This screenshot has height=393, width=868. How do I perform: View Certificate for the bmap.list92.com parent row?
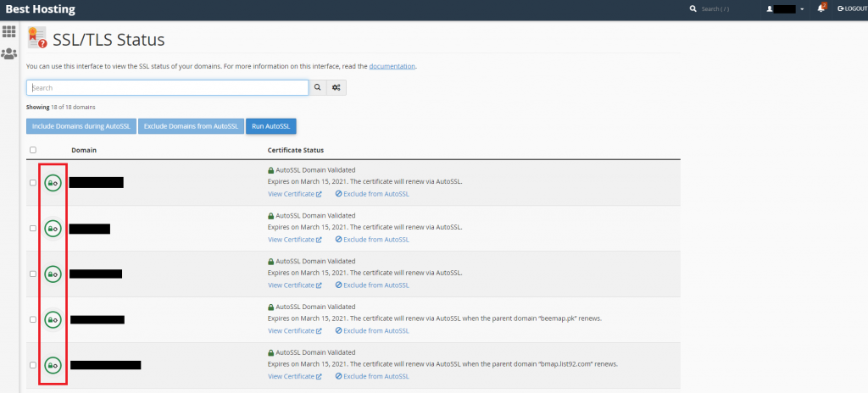294,376
